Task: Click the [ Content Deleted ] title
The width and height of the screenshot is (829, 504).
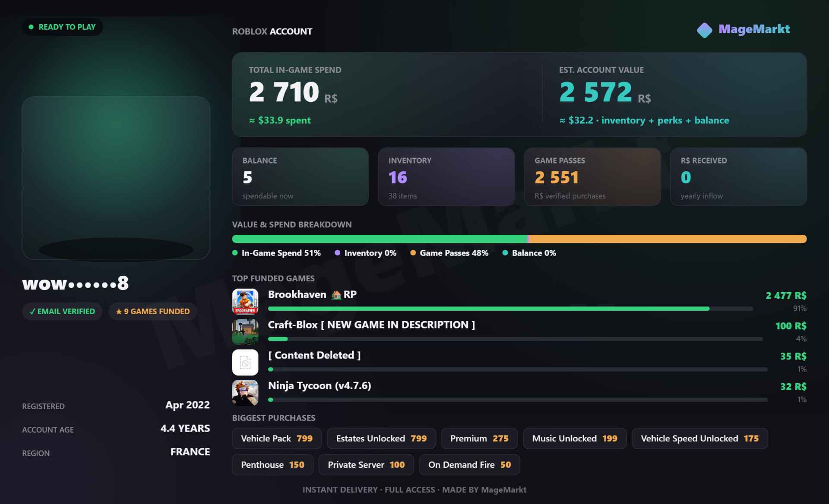Action: pos(314,355)
